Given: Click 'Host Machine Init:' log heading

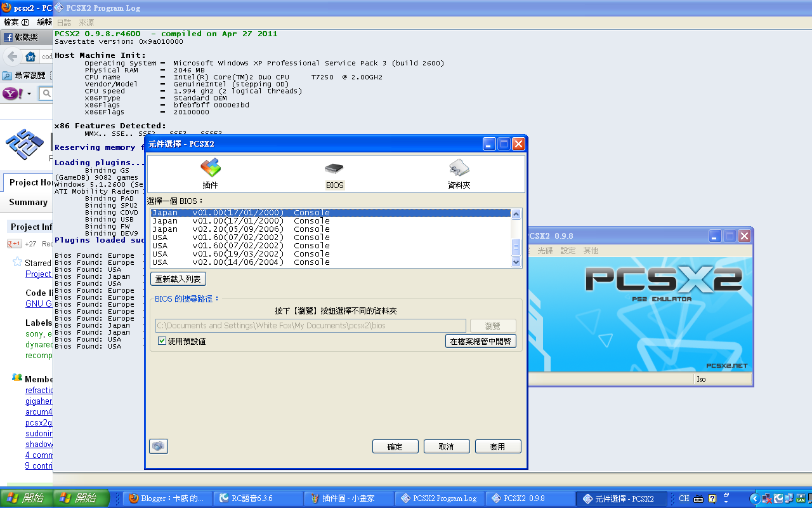Looking at the screenshot, I should coord(100,55).
